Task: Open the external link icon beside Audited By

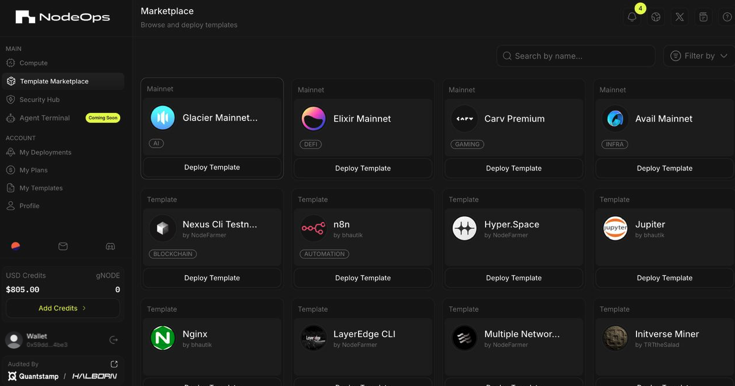Action: pos(114,364)
